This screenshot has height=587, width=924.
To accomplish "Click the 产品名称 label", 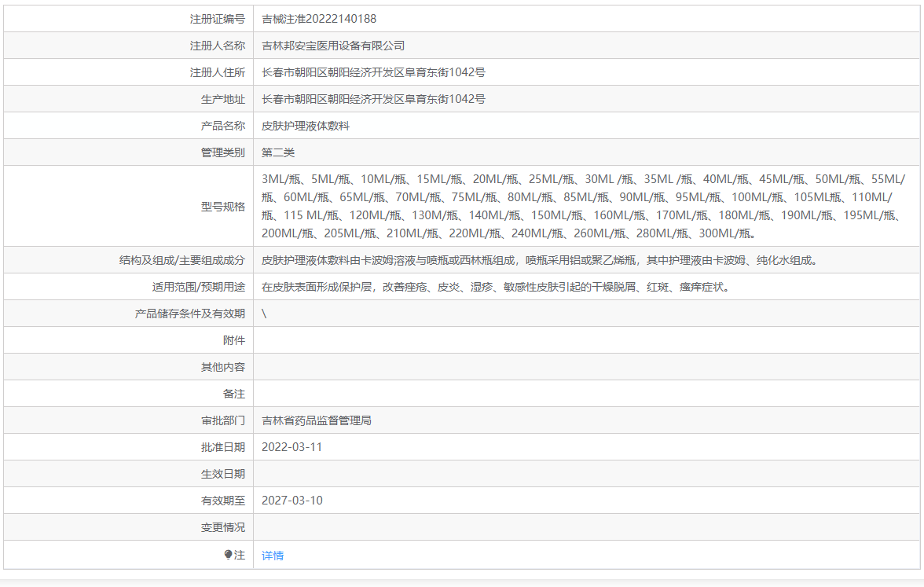I will point(223,126).
